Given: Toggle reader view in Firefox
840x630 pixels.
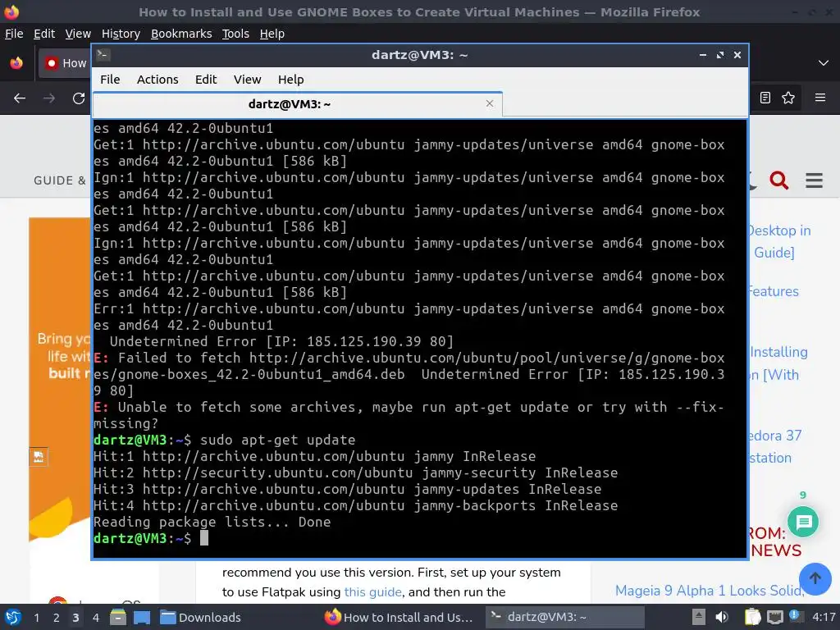Looking at the screenshot, I should pos(765,98).
